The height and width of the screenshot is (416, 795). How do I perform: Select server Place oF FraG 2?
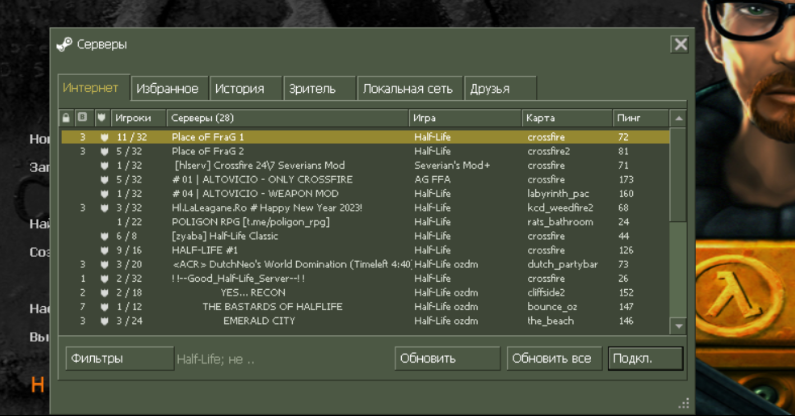365,151
